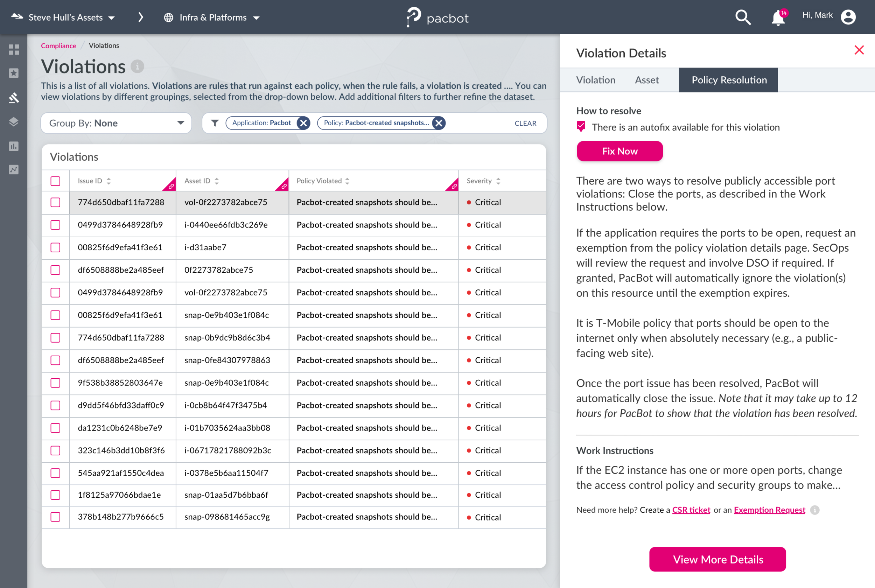Check the row with asset 0f2273782abce75
Screen dimensions: 875x588
pyautogui.click(x=56, y=270)
